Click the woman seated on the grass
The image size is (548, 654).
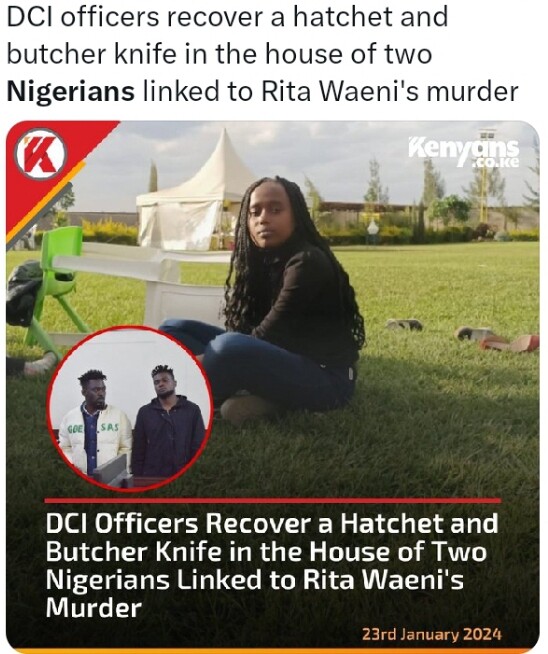coord(276,297)
